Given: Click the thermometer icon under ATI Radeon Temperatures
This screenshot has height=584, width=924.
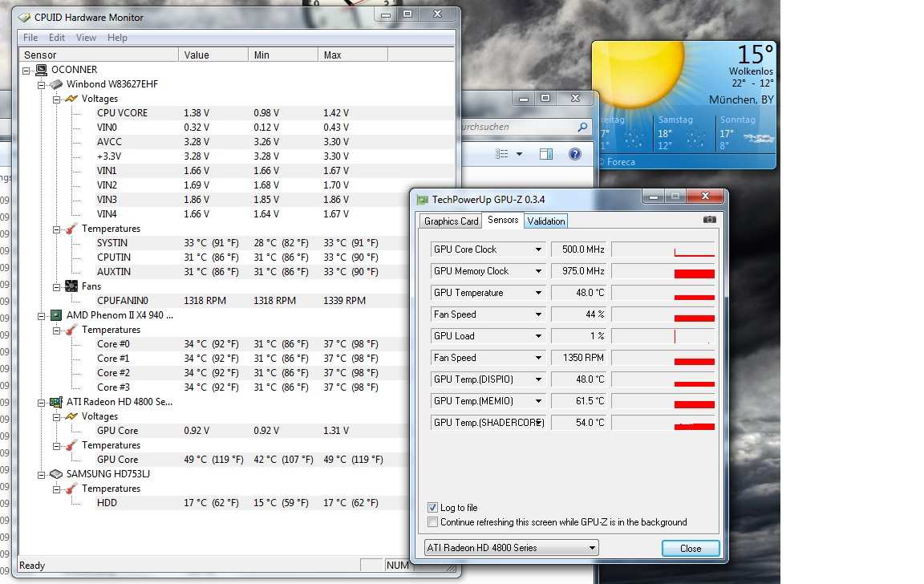Looking at the screenshot, I should (x=71, y=445).
